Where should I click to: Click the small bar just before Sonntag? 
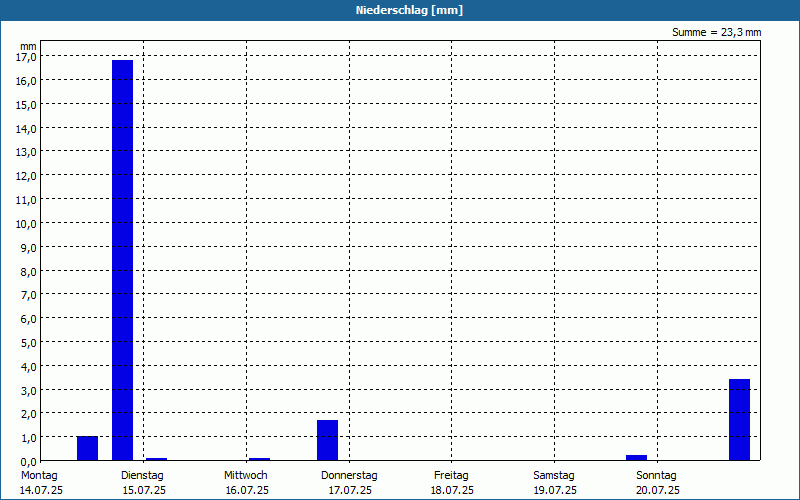(636, 458)
